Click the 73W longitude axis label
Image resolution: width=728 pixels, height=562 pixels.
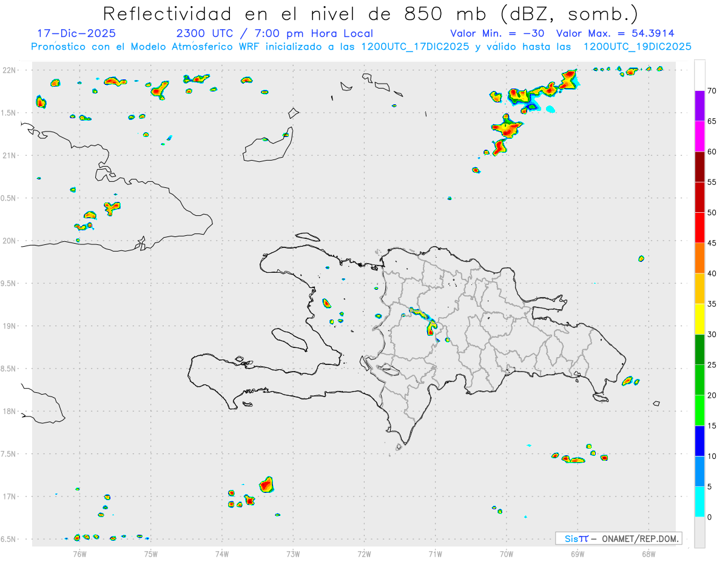coord(293,553)
